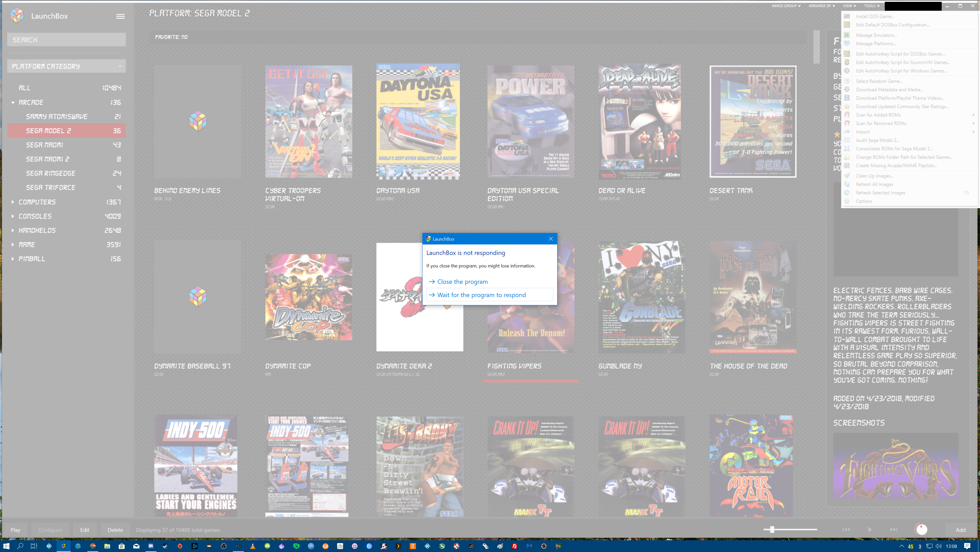The height and width of the screenshot is (552, 980).
Task: Open the Arrange By dropdown
Action: tap(822, 6)
